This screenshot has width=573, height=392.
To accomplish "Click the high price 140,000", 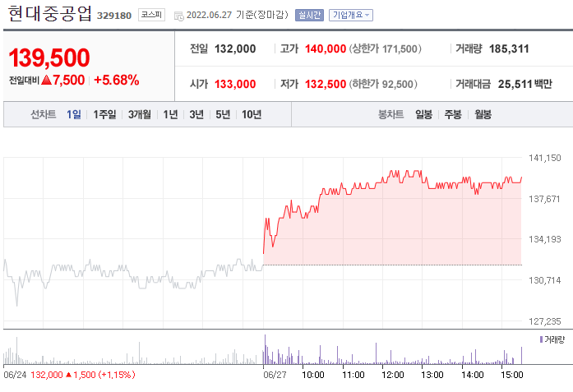I will pyautogui.click(x=326, y=49).
